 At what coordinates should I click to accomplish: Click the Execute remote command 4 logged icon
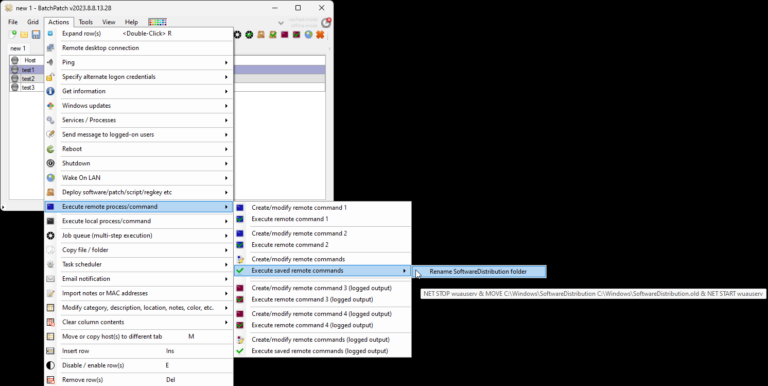[240, 325]
